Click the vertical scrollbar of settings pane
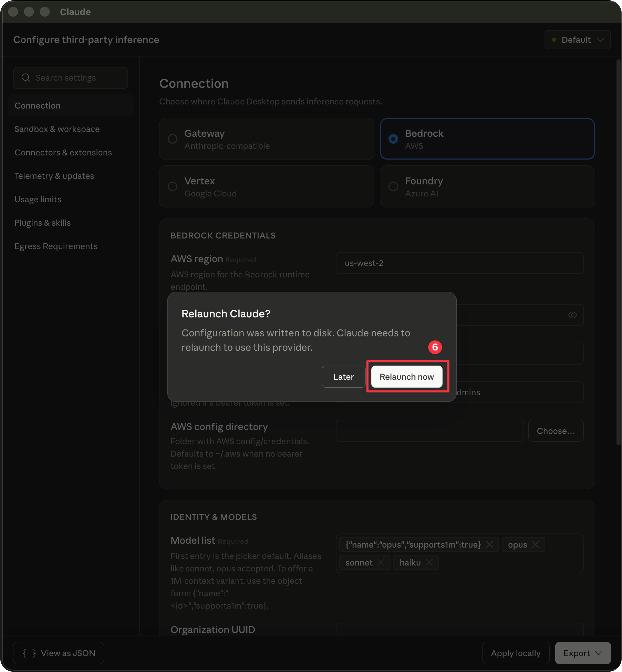 point(618,252)
